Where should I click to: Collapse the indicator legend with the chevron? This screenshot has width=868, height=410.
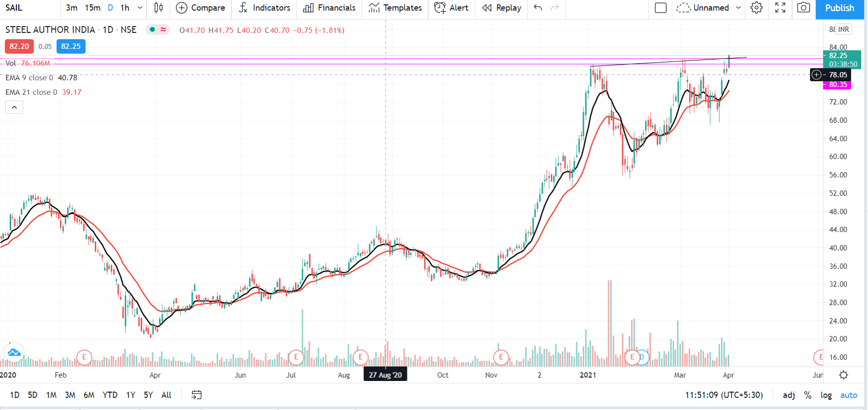14,107
